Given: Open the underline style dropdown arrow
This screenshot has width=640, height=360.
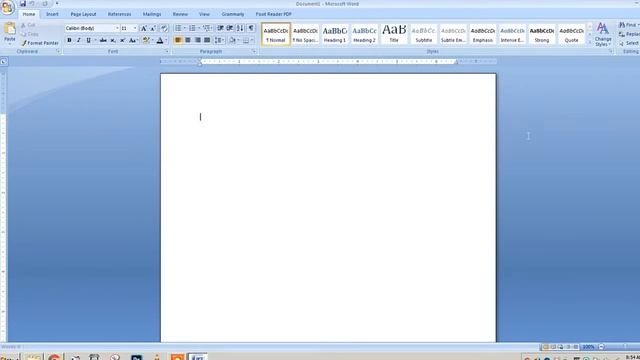Looking at the screenshot, I should (x=95, y=40).
